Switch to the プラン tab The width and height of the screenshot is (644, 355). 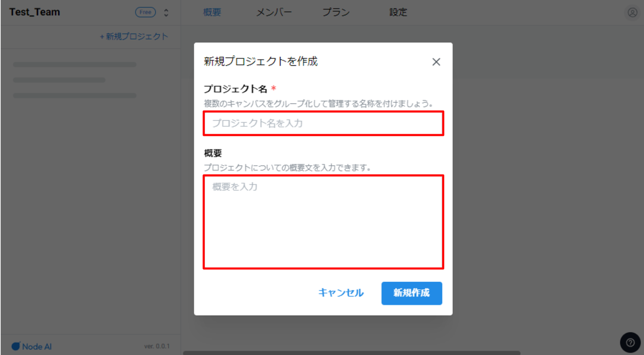pyautogui.click(x=336, y=12)
